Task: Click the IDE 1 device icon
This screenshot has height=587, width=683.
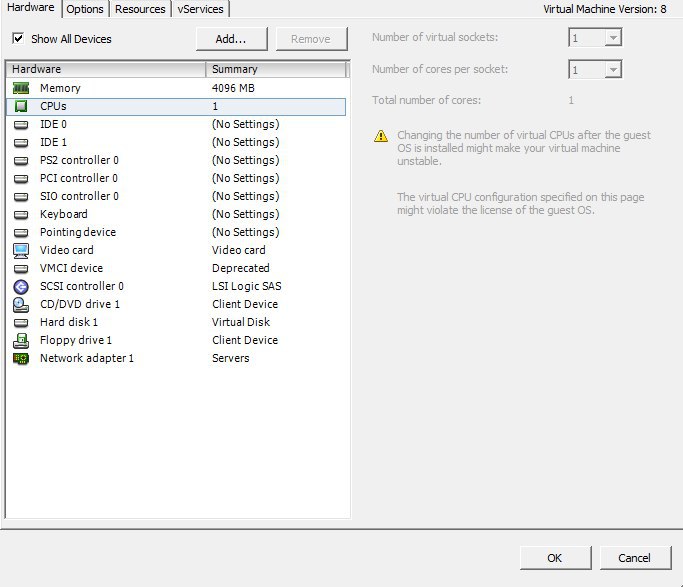Action: (x=21, y=142)
